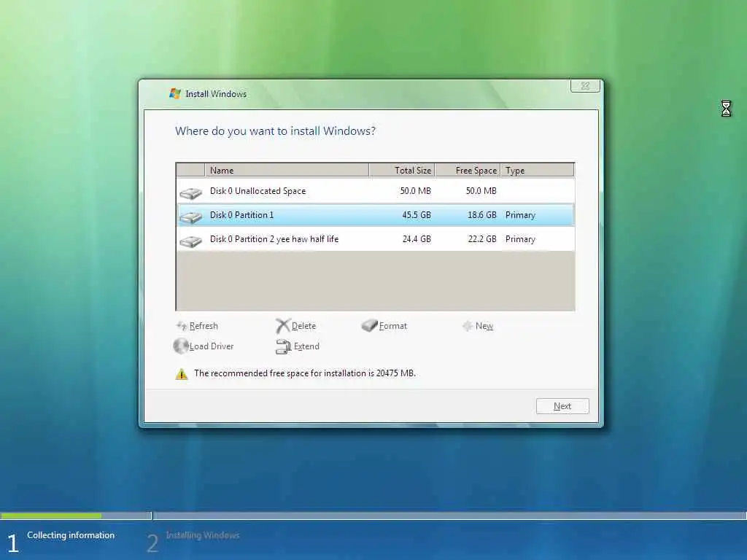Click Primary type for Partition 1
Screen dimensions: 747x560
[520, 215]
